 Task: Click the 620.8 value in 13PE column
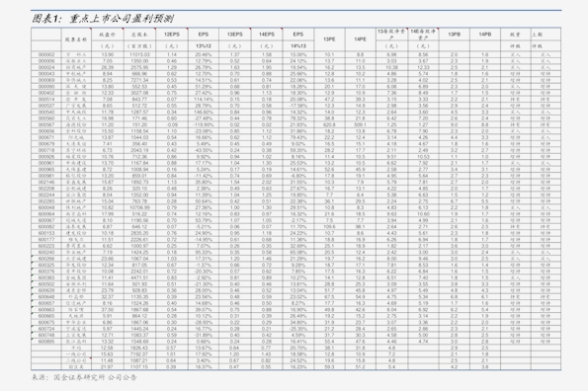click(329, 124)
